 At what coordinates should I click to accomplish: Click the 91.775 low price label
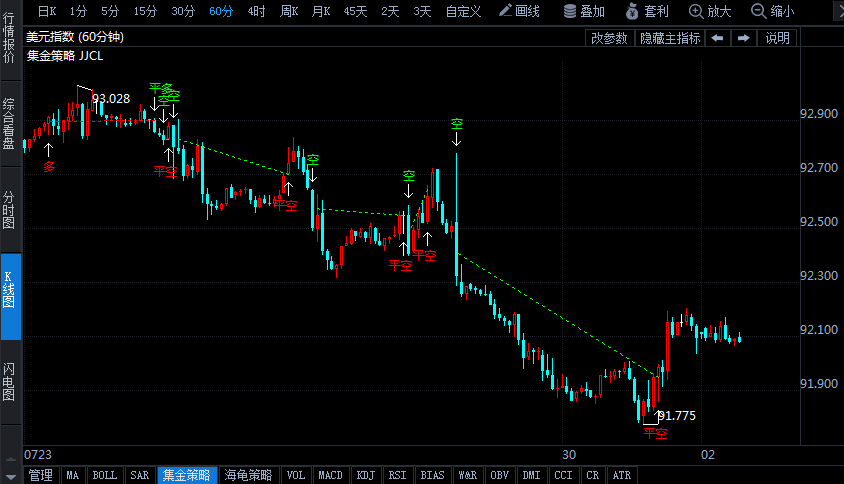(x=677, y=416)
